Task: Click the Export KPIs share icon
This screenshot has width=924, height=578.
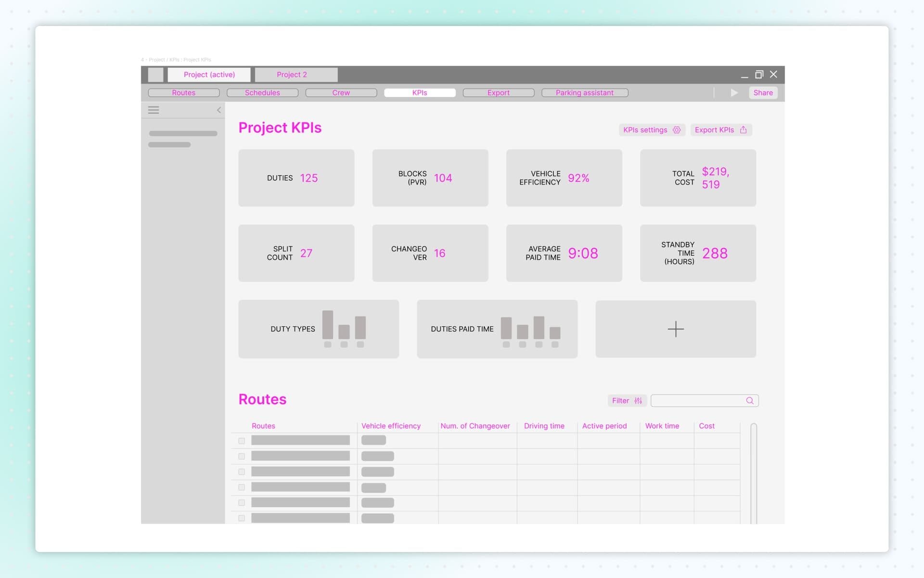Action: tap(744, 130)
